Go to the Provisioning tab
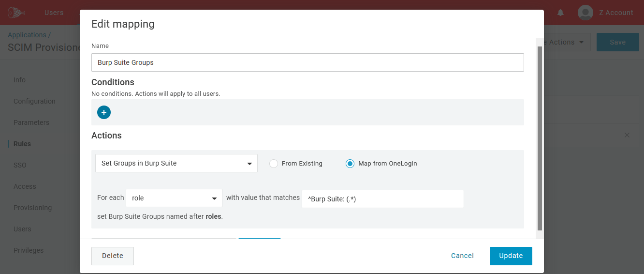This screenshot has height=274, width=644. (x=32, y=208)
